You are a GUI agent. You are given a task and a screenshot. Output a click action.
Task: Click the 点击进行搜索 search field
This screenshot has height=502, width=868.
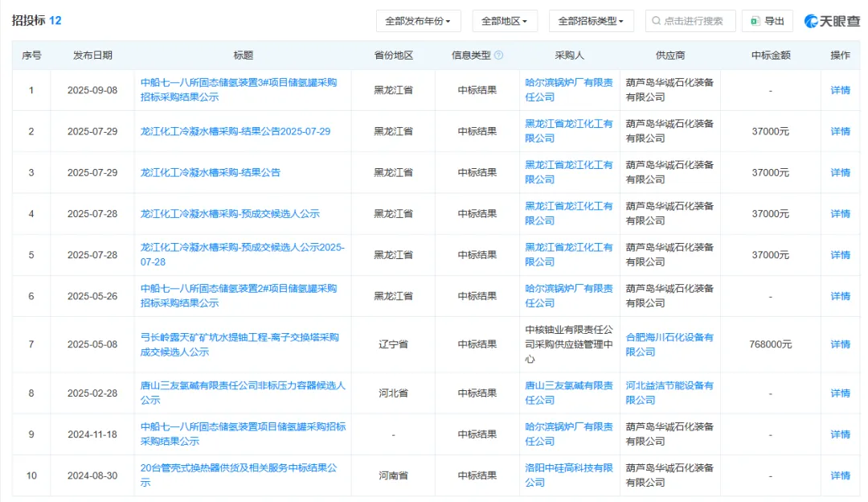(x=690, y=21)
